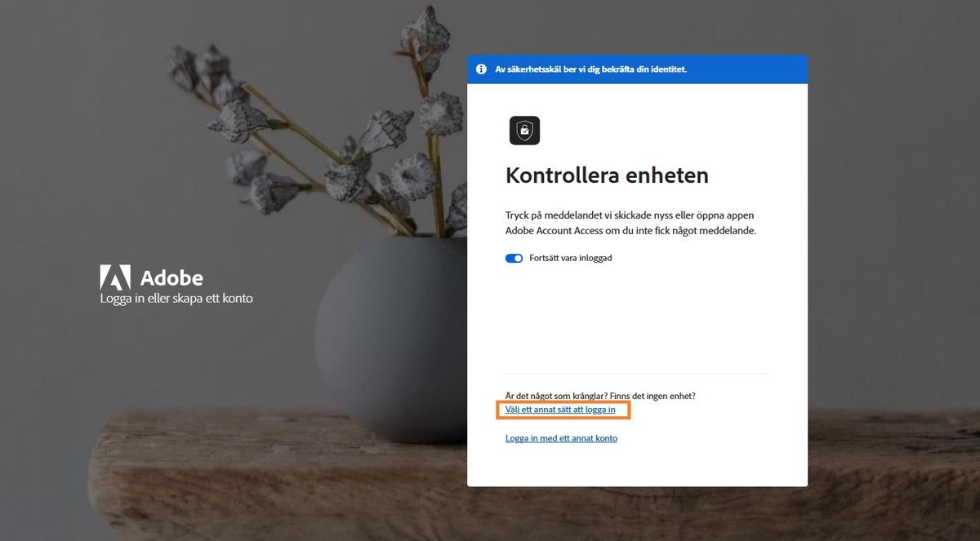The image size is (980, 541).
Task: Click the divider line above the help text
Action: click(x=637, y=370)
